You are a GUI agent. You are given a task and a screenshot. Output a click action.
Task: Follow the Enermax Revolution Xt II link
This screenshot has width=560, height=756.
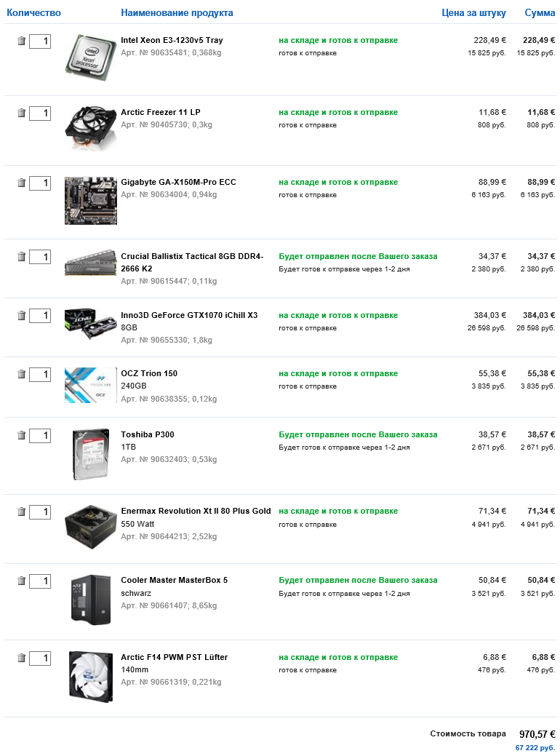point(196,511)
